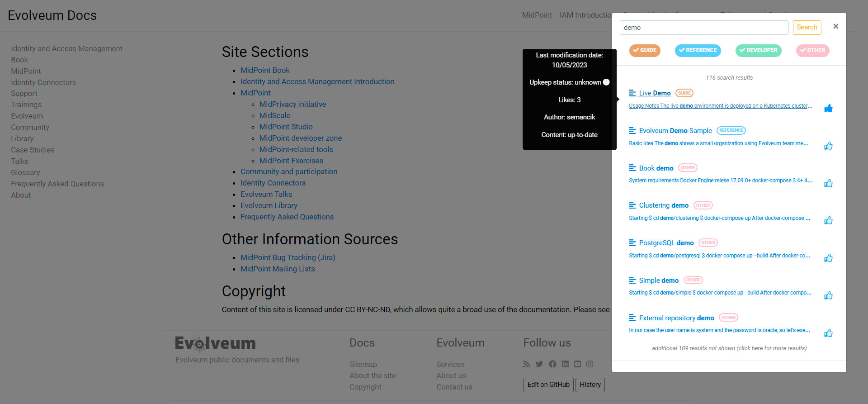
Task: Open the Evolveum Demo Sample result
Action: click(x=675, y=130)
